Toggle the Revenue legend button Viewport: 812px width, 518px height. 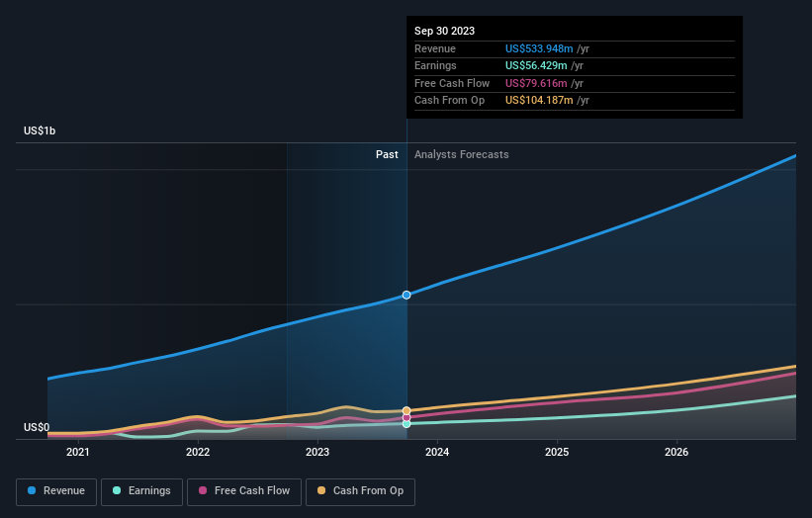(x=56, y=491)
